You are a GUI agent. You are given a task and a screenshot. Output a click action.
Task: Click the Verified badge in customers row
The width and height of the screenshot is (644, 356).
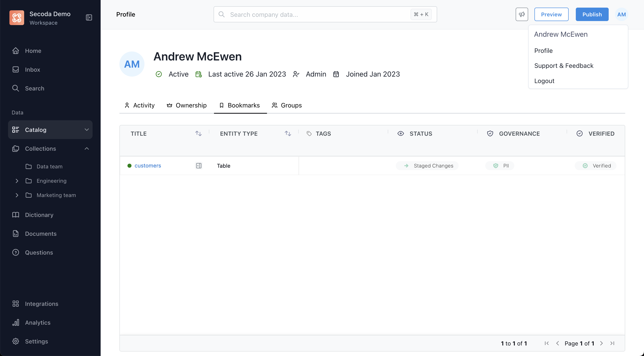595,166
